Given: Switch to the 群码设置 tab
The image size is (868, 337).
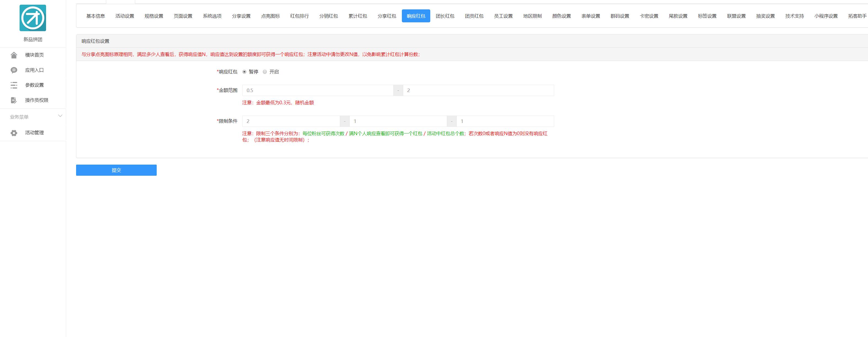Looking at the screenshot, I should [x=620, y=16].
